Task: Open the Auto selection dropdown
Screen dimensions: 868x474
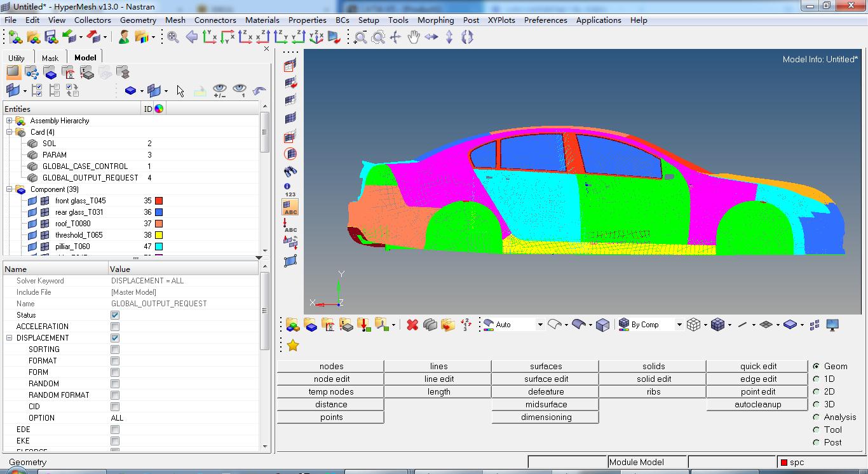Action: [x=540, y=325]
